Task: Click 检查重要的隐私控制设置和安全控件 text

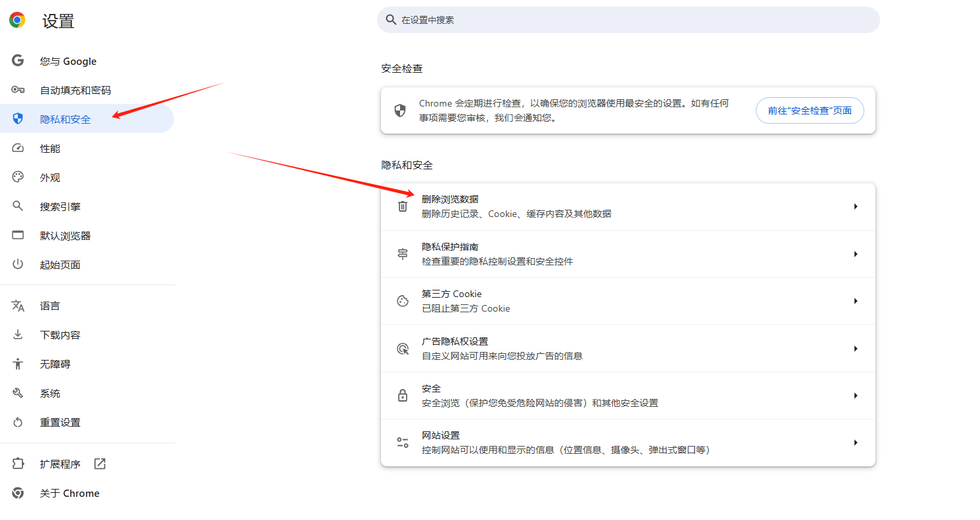Action: pyautogui.click(x=497, y=261)
